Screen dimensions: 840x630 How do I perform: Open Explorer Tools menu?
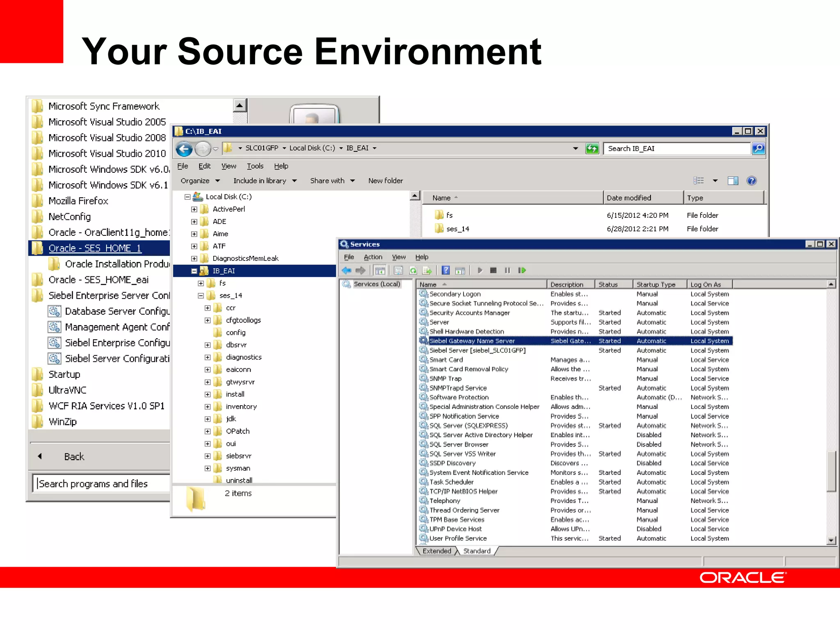click(x=255, y=166)
